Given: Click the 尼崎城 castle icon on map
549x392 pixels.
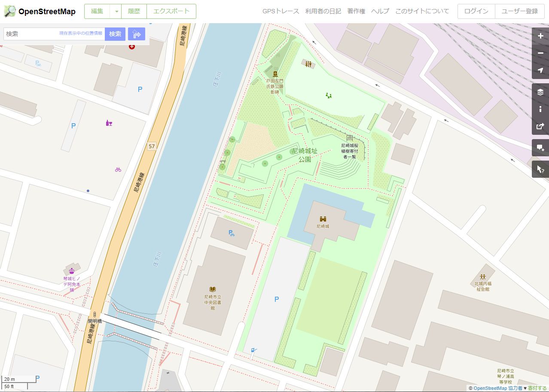Looking at the screenshot, I should (x=323, y=219).
